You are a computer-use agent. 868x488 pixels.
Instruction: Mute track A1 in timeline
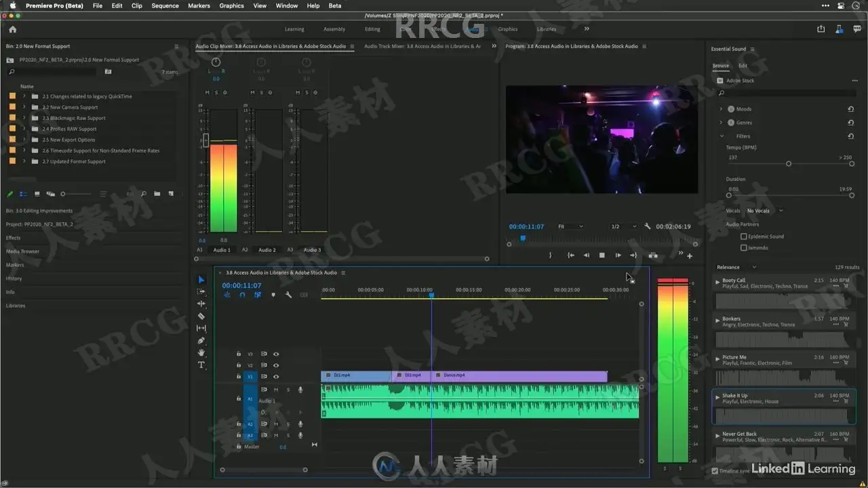(276, 390)
